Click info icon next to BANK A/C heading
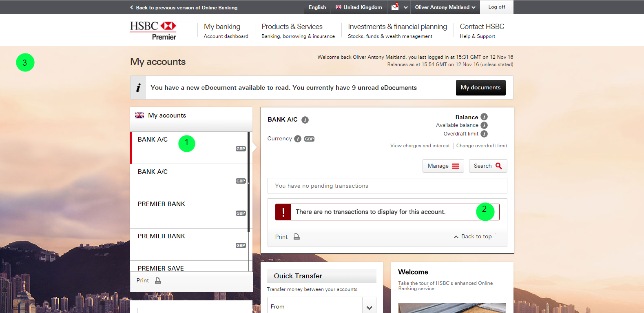The image size is (644, 313). tap(305, 120)
